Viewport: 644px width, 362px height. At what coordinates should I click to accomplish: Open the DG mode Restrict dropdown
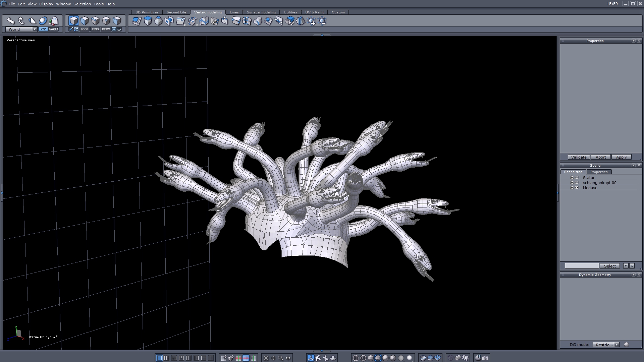tap(616, 345)
